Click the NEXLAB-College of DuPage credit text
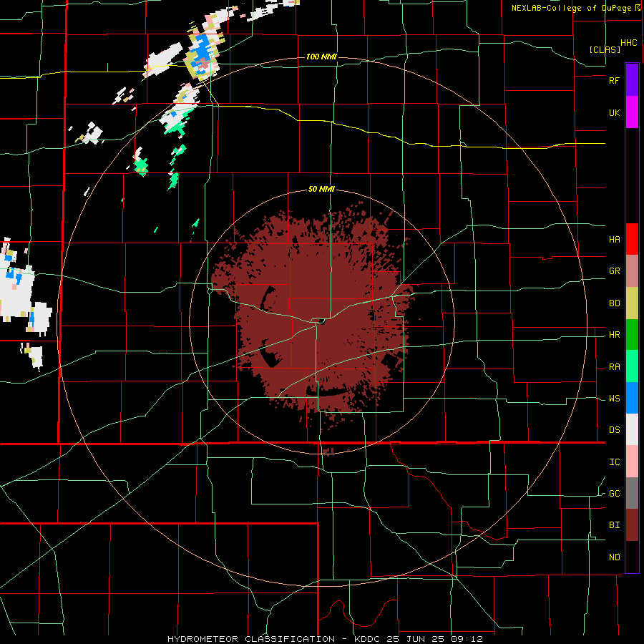This screenshot has width=644, height=644. [x=571, y=8]
